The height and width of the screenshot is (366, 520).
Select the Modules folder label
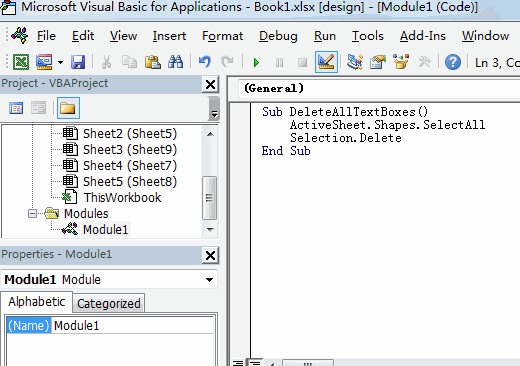pyautogui.click(x=86, y=214)
